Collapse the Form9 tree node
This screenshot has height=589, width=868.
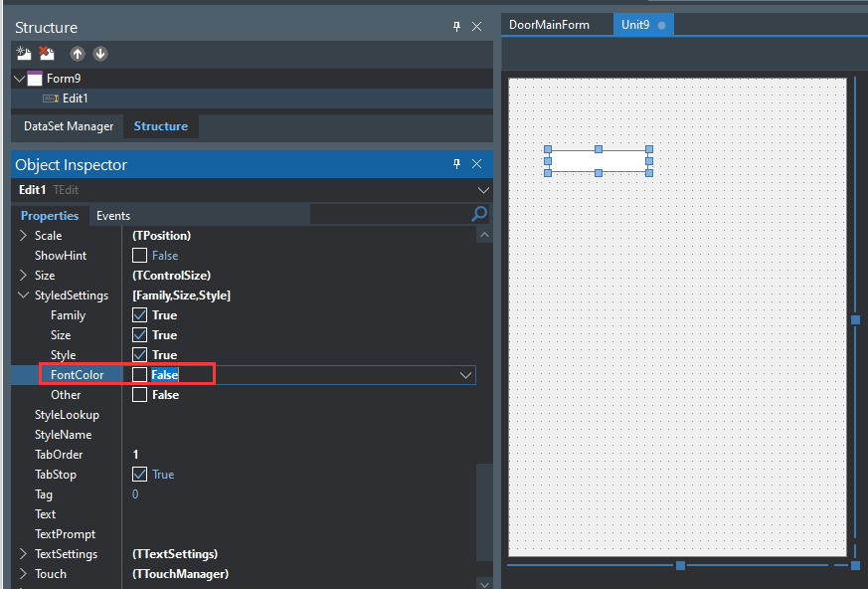click(19, 79)
